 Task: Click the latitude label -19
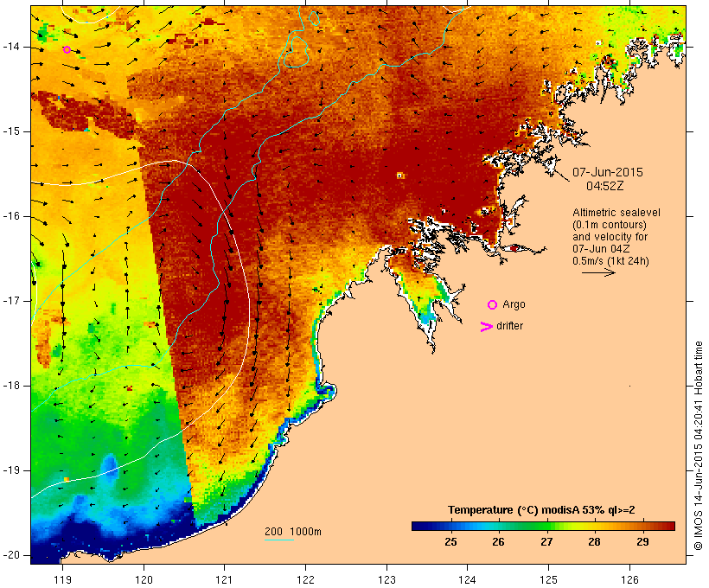(x=10, y=470)
